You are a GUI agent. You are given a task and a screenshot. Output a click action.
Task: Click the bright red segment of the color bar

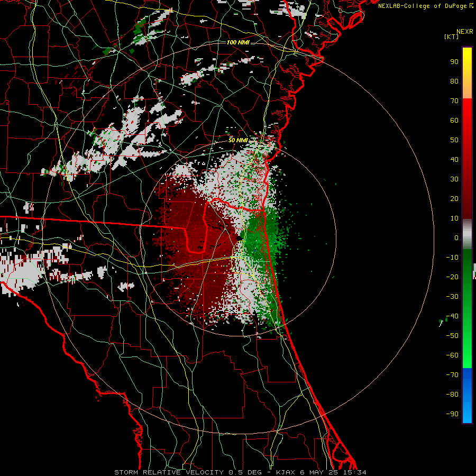point(467,115)
